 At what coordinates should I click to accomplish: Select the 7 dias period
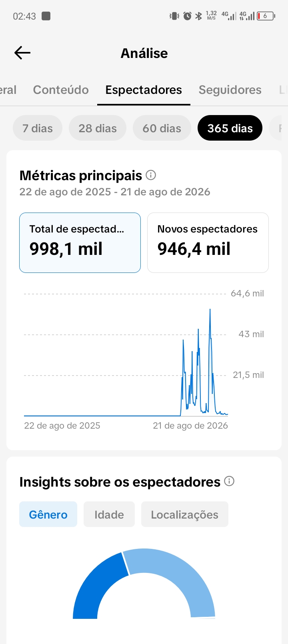[38, 128]
